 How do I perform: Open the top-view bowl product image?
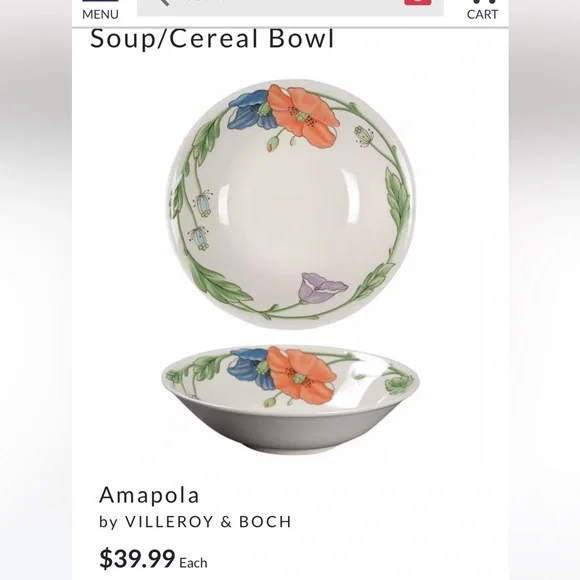click(292, 204)
